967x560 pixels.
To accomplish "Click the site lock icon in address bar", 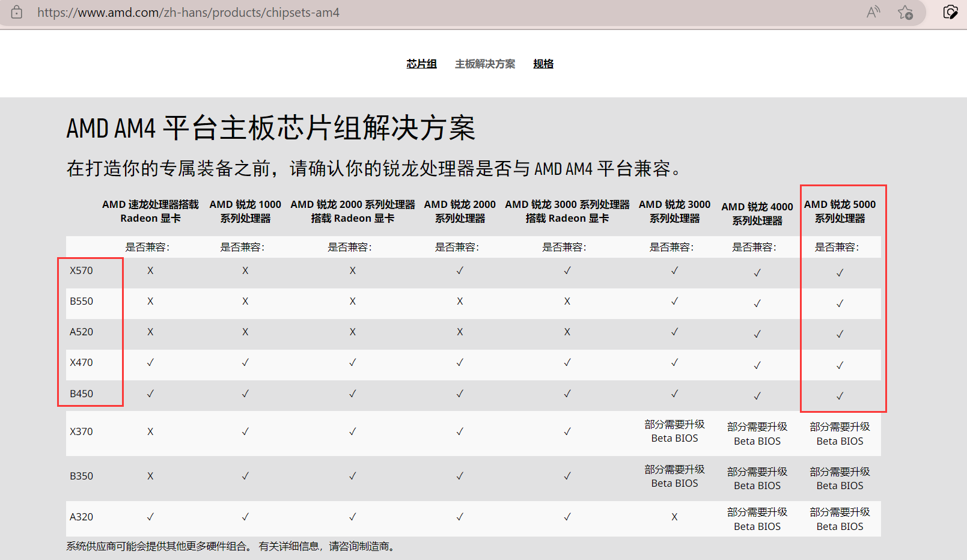I will coord(17,12).
